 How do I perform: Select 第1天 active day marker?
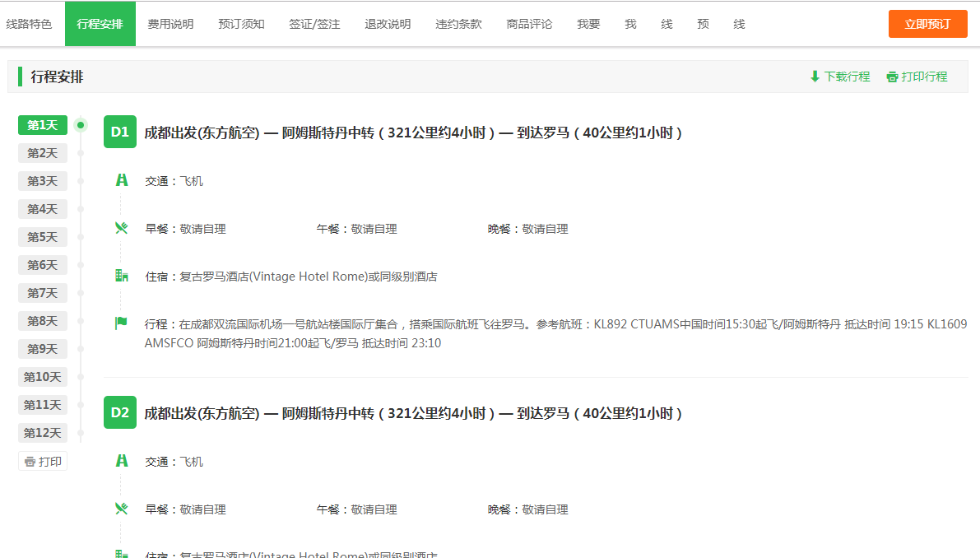coord(43,125)
